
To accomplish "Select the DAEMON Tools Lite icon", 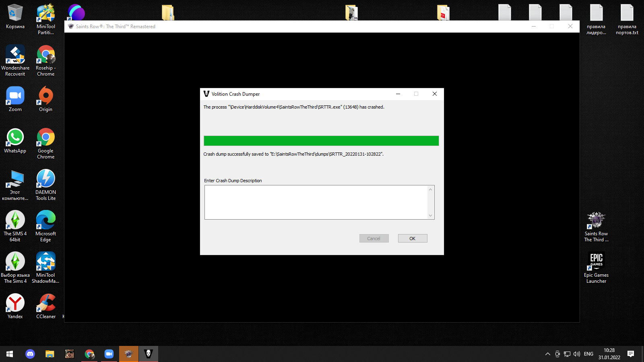I will pyautogui.click(x=46, y=185).
